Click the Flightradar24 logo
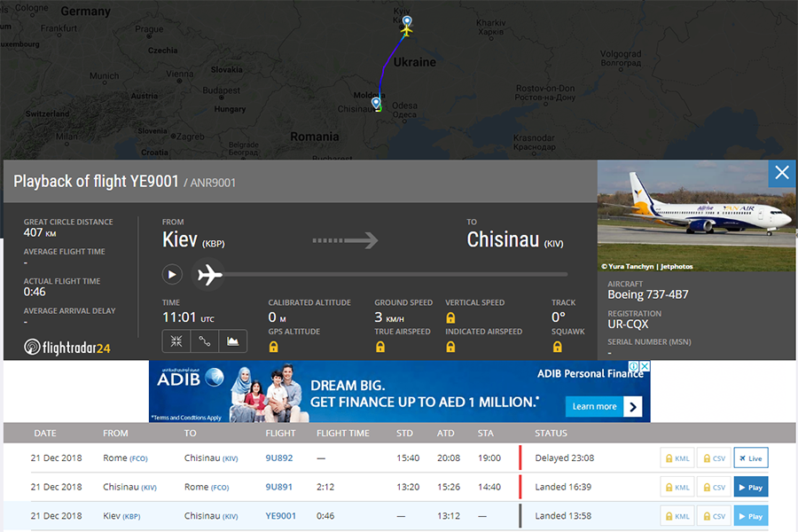The width and height of the screenshot is (798, 532). pos(67,348)
